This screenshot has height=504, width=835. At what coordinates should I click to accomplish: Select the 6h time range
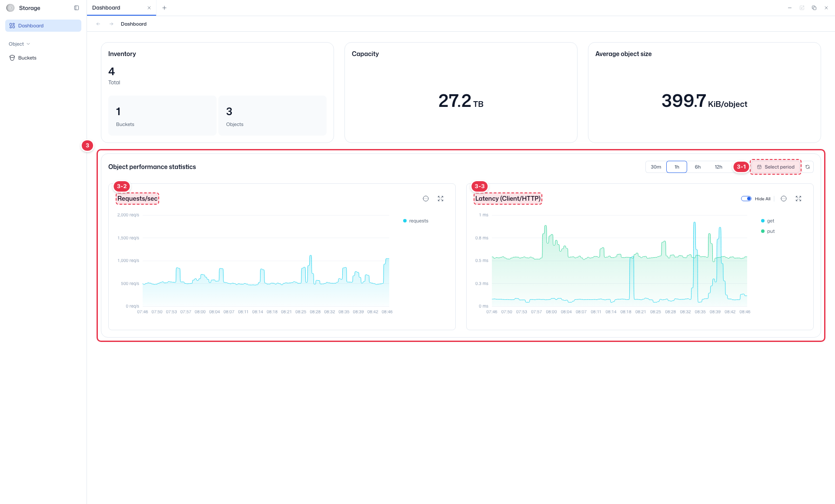(698, 167)
